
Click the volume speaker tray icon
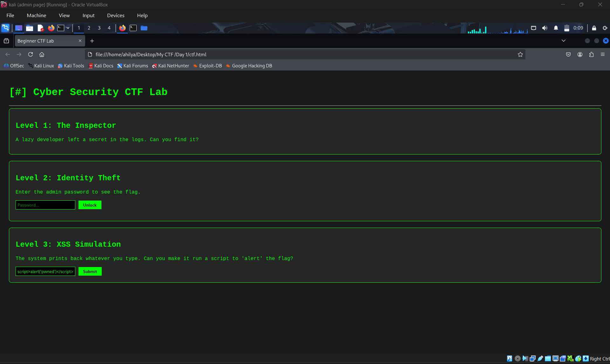[545, 28]
